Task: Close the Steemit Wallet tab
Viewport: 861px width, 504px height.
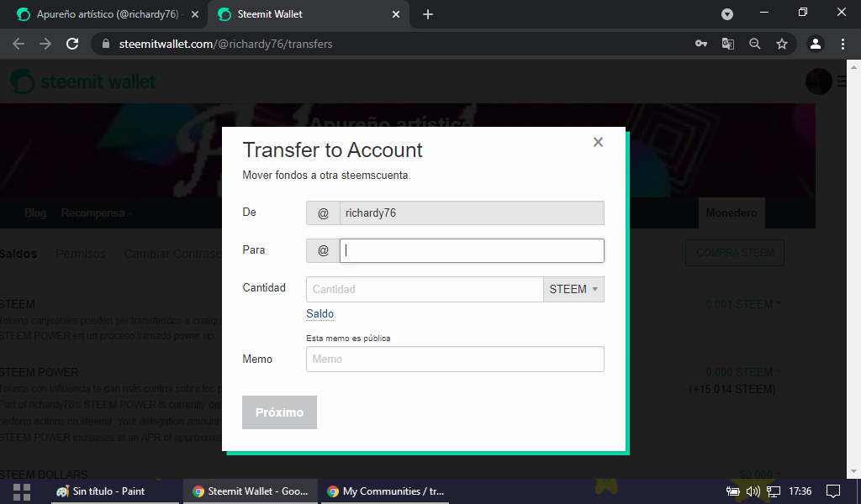Action: 396,14
